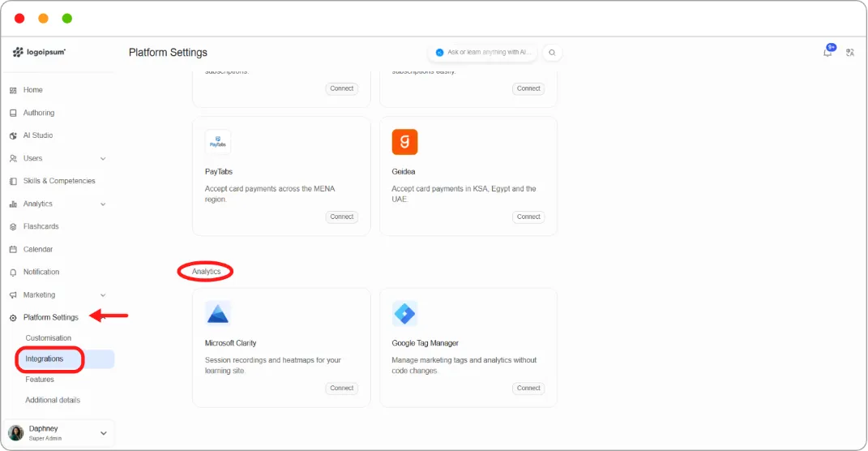Screen dimensions: 868x451
Task: Connect PayTabs integration
Action: click(x=341, y=217)
